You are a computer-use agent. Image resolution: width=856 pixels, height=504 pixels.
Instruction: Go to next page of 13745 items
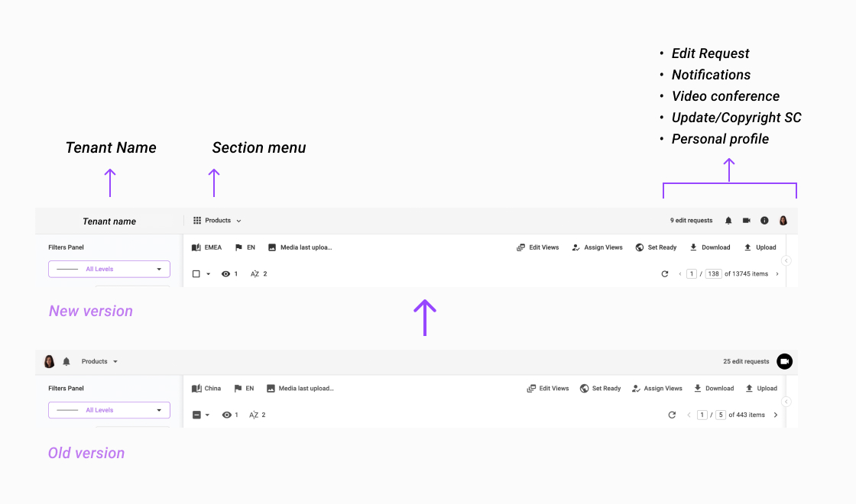click(x=777, y=274)
